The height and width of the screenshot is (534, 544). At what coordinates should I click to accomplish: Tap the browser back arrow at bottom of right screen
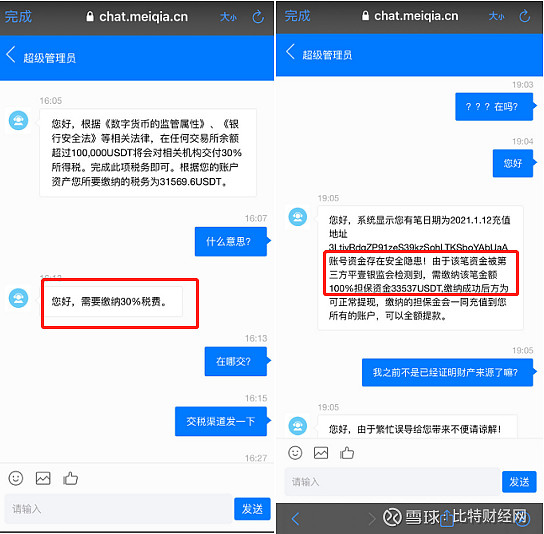[x=296, y=519]
